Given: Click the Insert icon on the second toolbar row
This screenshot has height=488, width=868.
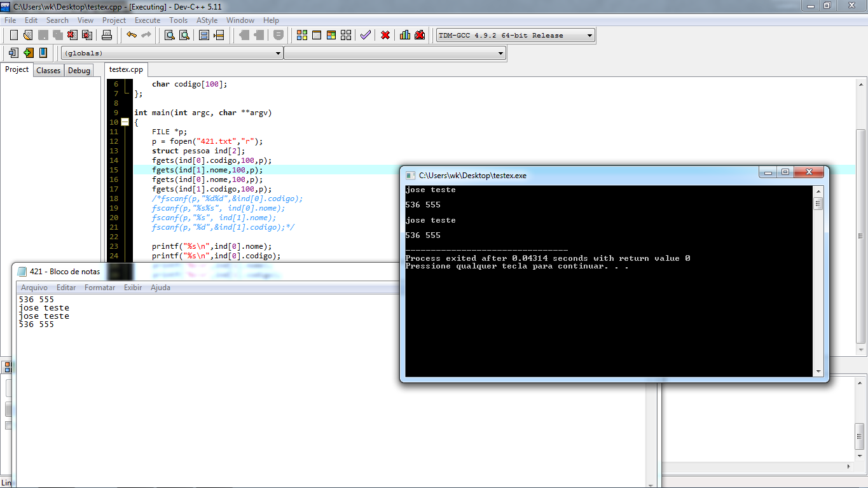Looking at the screenshot, I should (13, 53).
